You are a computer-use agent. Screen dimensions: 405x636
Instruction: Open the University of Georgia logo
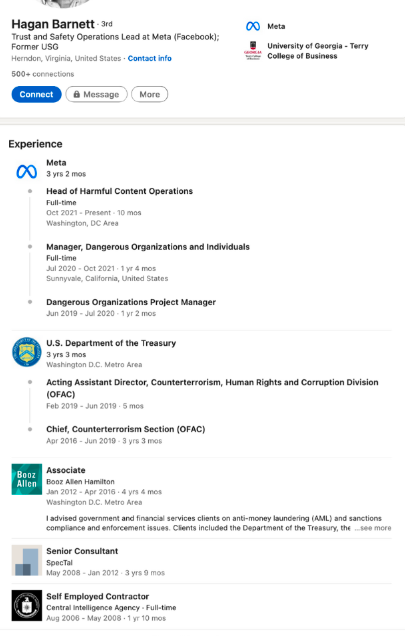click(253, 51)
